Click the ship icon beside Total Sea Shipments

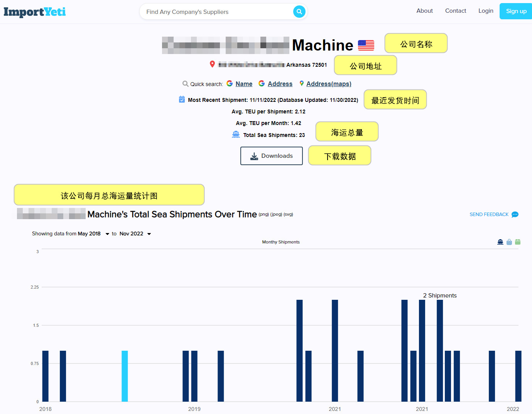pos(236,134)
